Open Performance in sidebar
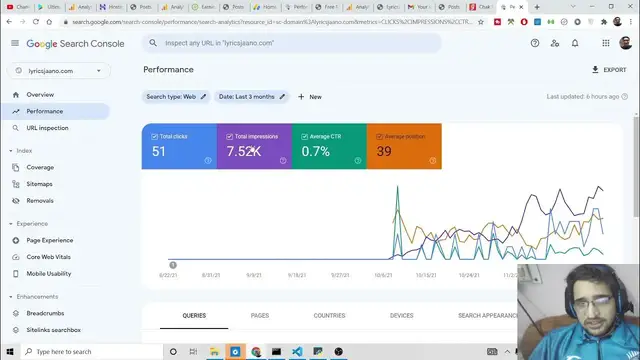 pos(56,111)
